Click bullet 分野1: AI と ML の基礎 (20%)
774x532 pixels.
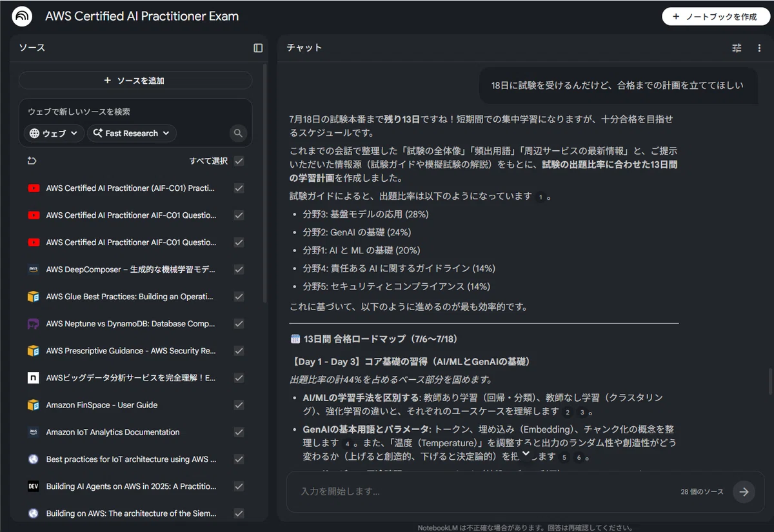click(x=361, y=250)
